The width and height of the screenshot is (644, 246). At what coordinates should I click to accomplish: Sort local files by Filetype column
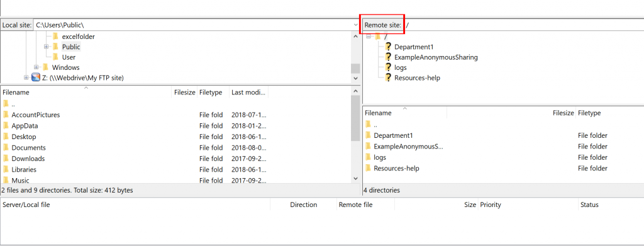pyautogui.click(x=213, y=92)
